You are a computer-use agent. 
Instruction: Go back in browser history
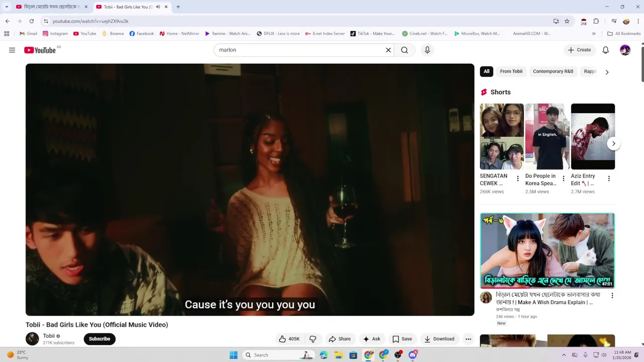pyautogui.click(x=8, y=21)
